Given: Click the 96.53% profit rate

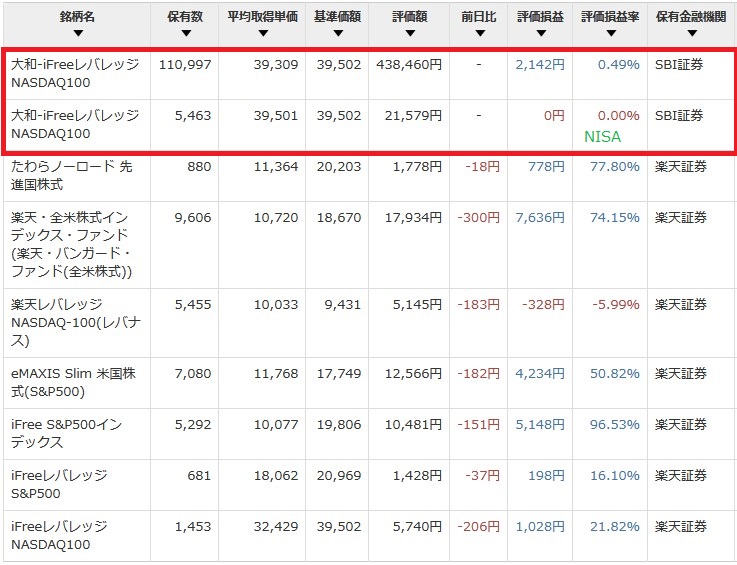Looking at the screenshot, I should pos(615,424).
